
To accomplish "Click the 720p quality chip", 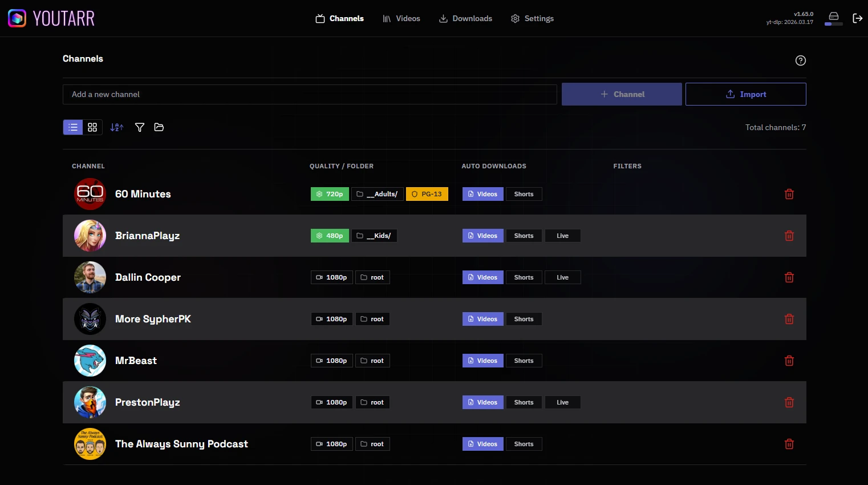I will tap(330, 194).
